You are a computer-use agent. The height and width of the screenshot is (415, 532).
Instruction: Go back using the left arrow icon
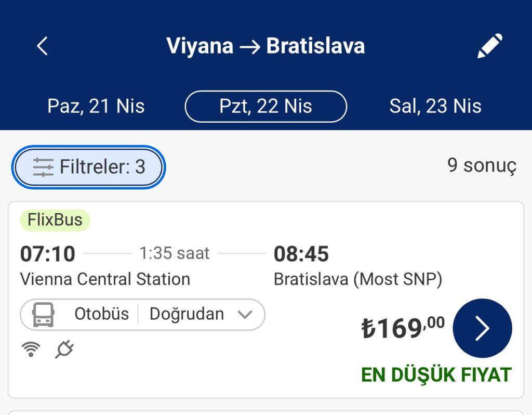point(42,46)
